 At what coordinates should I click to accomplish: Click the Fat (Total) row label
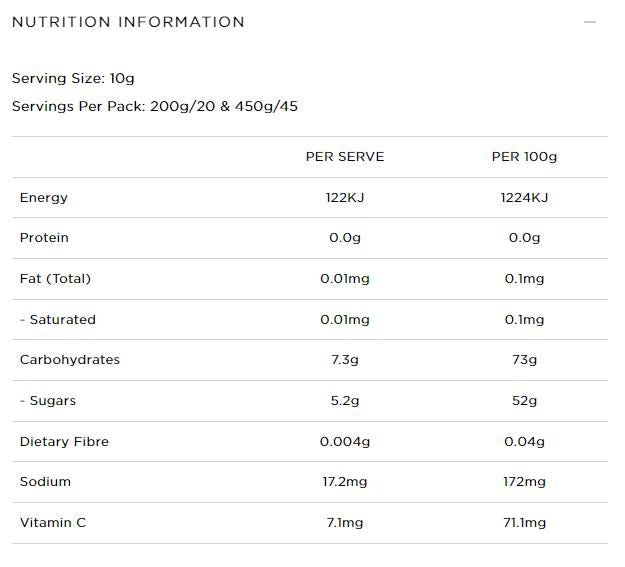click(55, 279)
